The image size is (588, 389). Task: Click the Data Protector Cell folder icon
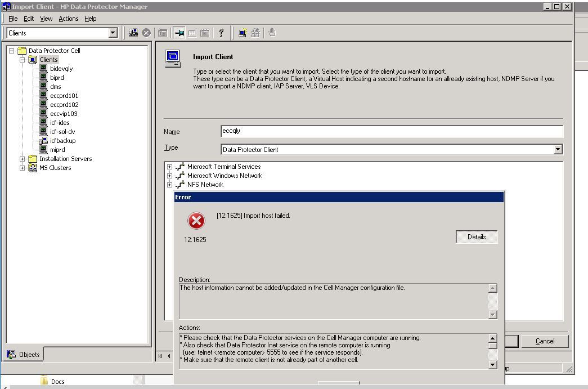coord(22,50)
